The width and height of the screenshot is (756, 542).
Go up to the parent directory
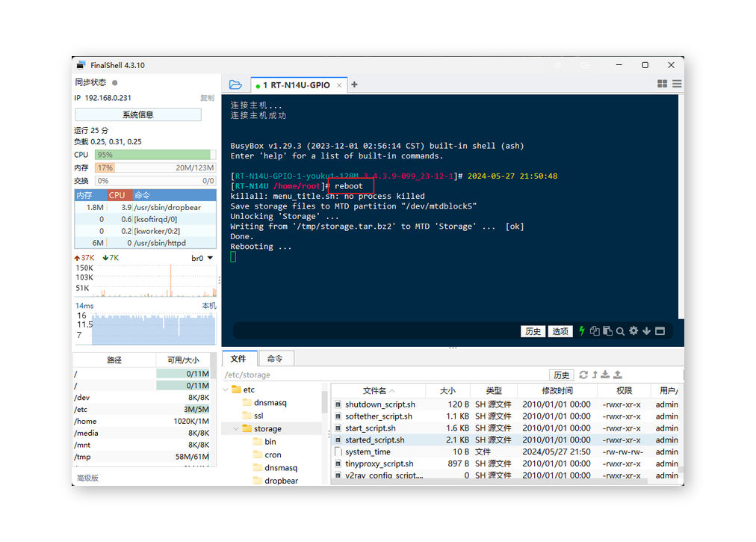595,375
